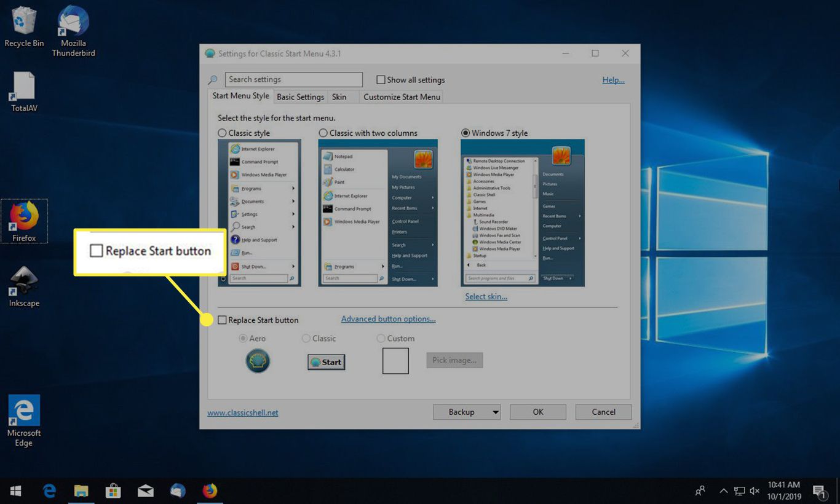Open network status tray icon
Screen dimensions: 840x504
coord(739,491)
